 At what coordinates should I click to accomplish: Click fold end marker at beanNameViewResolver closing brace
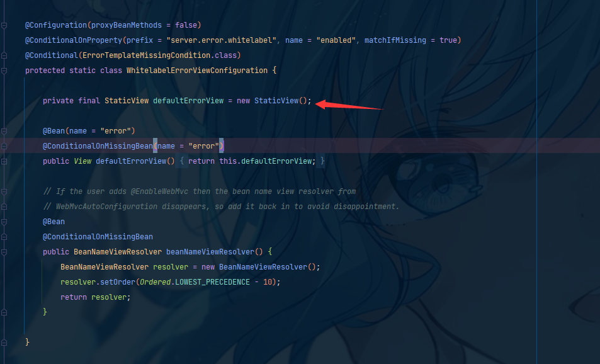4,312
